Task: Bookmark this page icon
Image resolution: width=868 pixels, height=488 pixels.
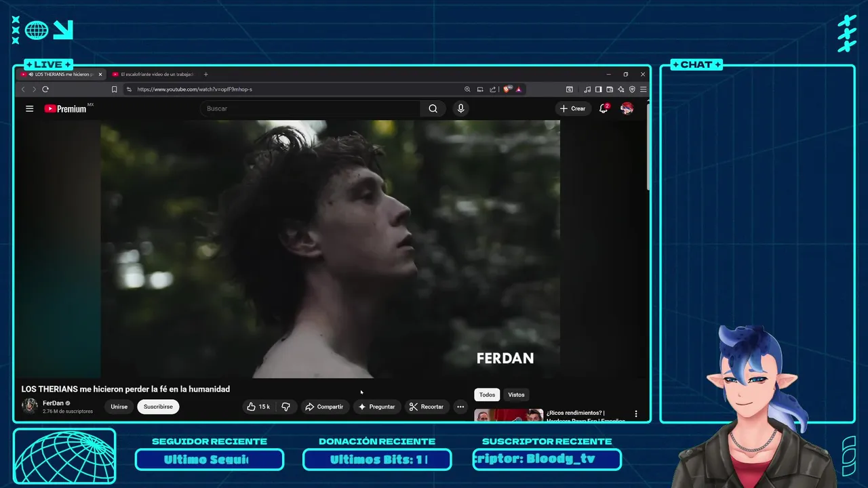Action: click(x=114, y=89)
